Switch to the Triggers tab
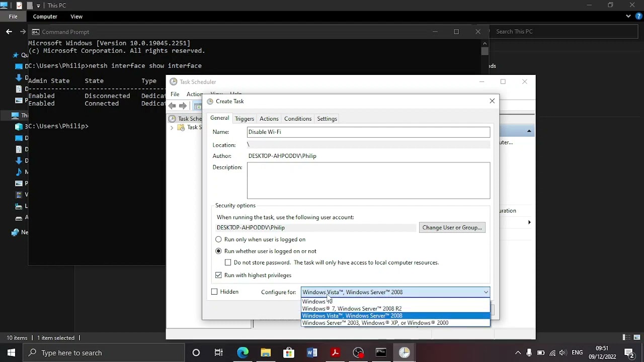644x362 pixels. pos(245,119)
